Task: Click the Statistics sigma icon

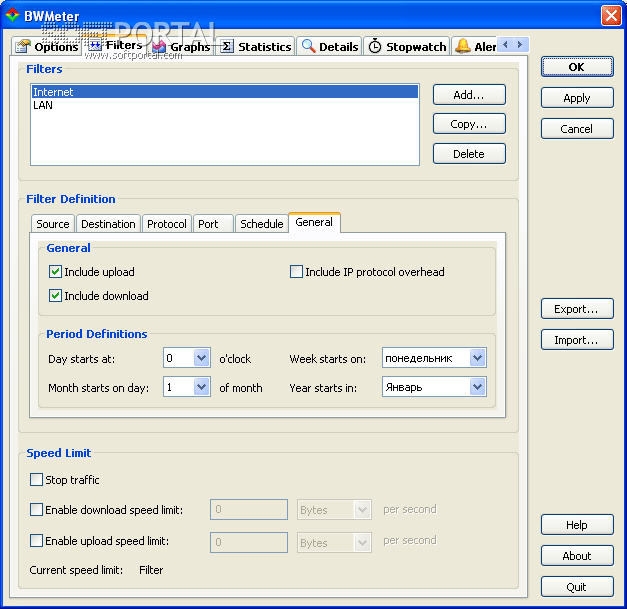Action: pyautogui.click(x=227, y=46)
